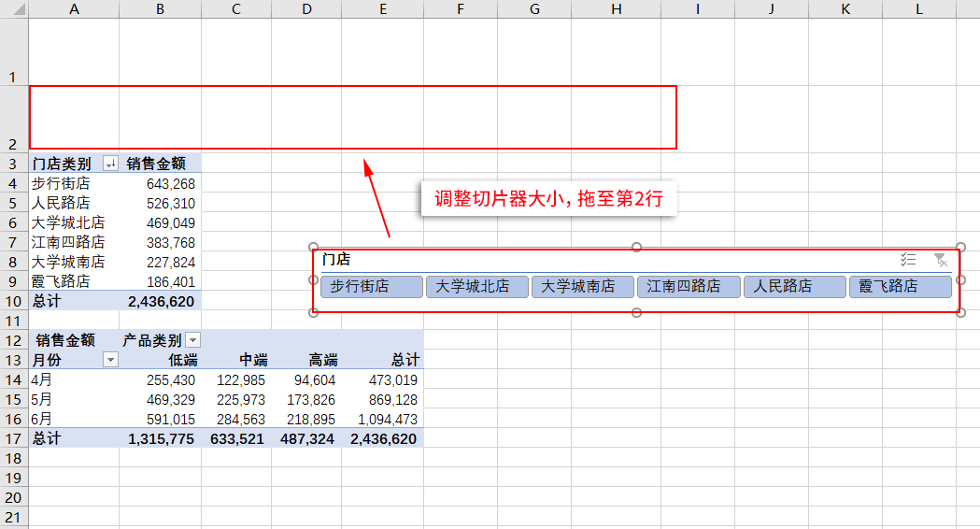Click value 526,310
The height and width of the screenshot is (529, 980).
171,204
